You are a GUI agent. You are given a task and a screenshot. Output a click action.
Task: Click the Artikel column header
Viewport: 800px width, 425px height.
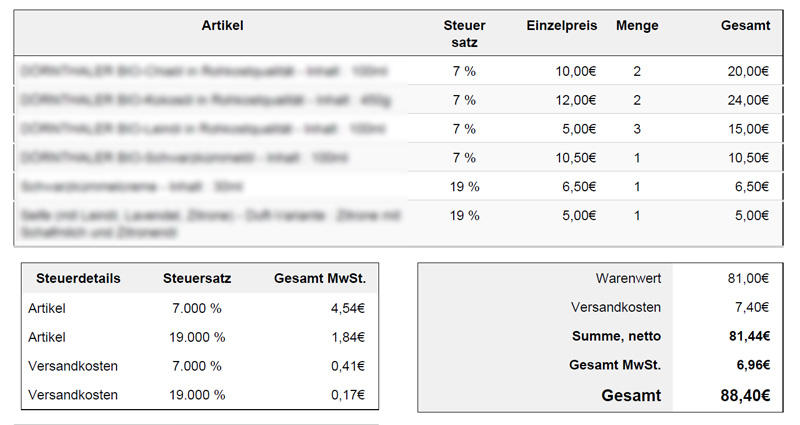[222, 26]
